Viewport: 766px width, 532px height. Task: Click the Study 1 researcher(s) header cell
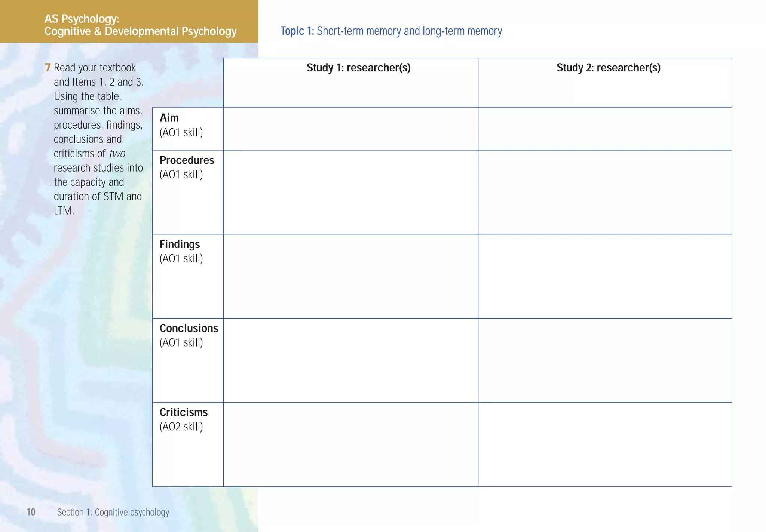pyautogui.click(x=350, y=83)
